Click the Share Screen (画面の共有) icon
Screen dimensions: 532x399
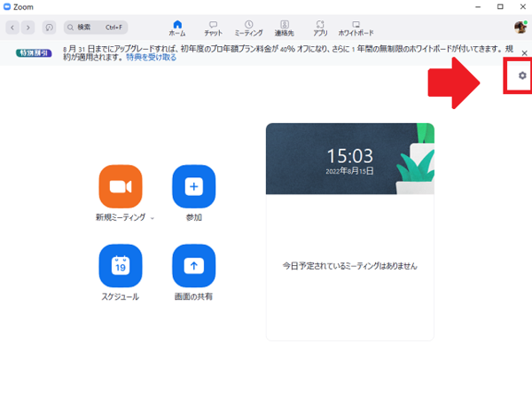point(193,265)
